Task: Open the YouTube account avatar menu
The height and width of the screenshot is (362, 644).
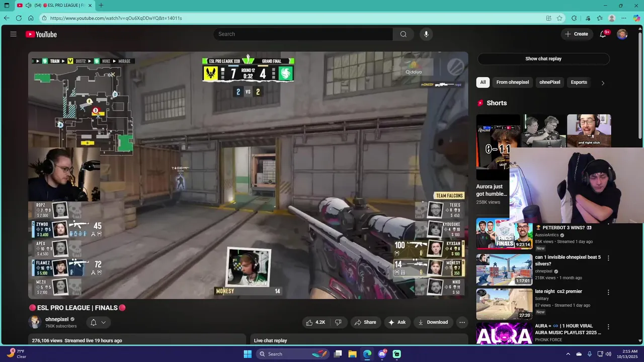Action: click(622, 34)
